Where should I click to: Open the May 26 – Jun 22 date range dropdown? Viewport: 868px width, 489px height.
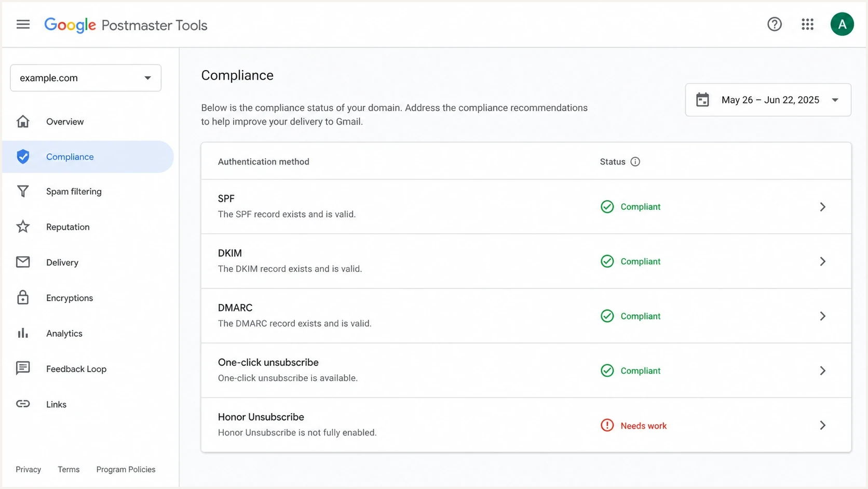pyautogui.click(x=768, y=100)
